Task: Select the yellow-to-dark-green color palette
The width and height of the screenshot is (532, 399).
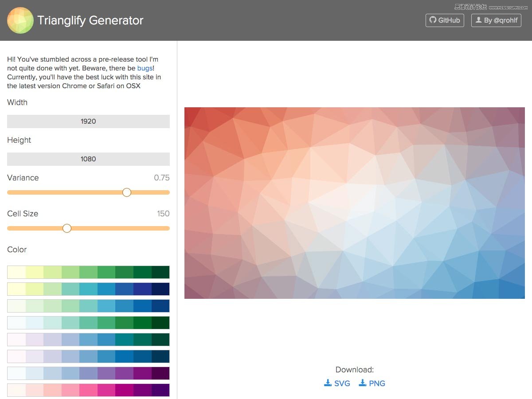Action: (x=88, y=272)
